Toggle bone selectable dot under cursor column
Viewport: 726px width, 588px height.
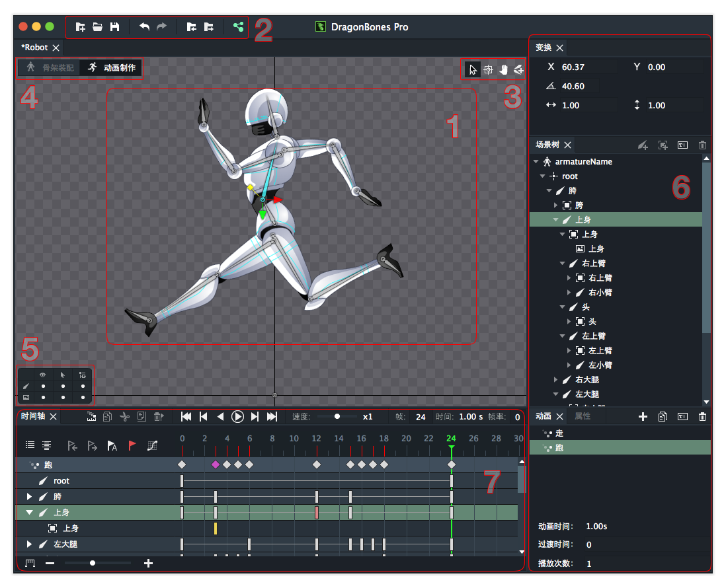[63, 386]
